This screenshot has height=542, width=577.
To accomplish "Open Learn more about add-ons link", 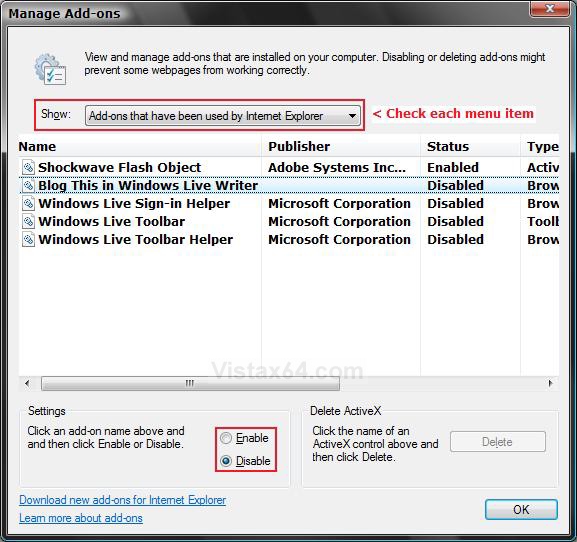I will point(81,518).
